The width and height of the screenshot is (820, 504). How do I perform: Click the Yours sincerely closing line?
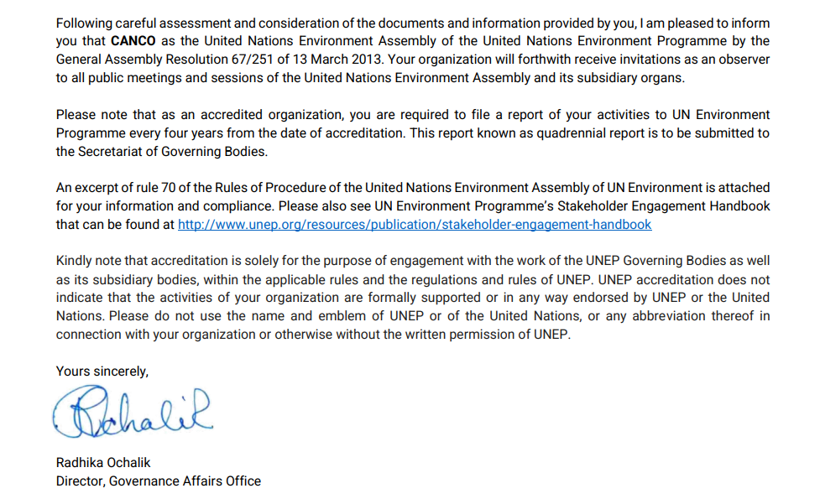coord(102,371)
